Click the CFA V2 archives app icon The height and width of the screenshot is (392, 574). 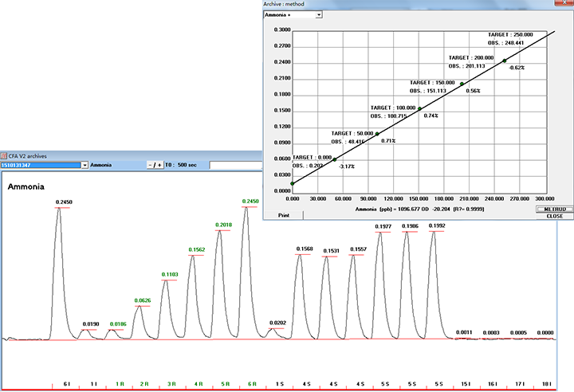tap(5, 156)
